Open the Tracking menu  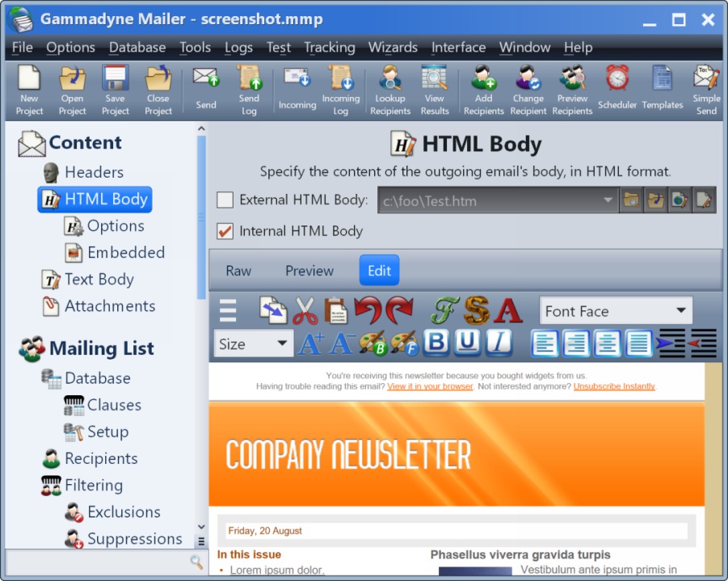click(x=329, y=48)
